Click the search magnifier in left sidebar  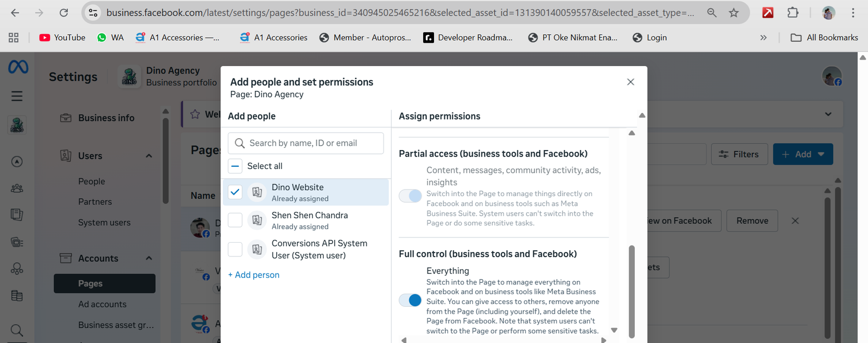[17, 330]
